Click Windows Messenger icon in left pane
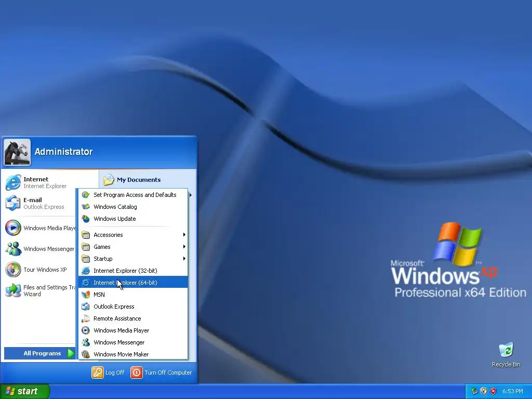Image resolution: width=532 pixels, height=399 pixels. coord(13,249)
